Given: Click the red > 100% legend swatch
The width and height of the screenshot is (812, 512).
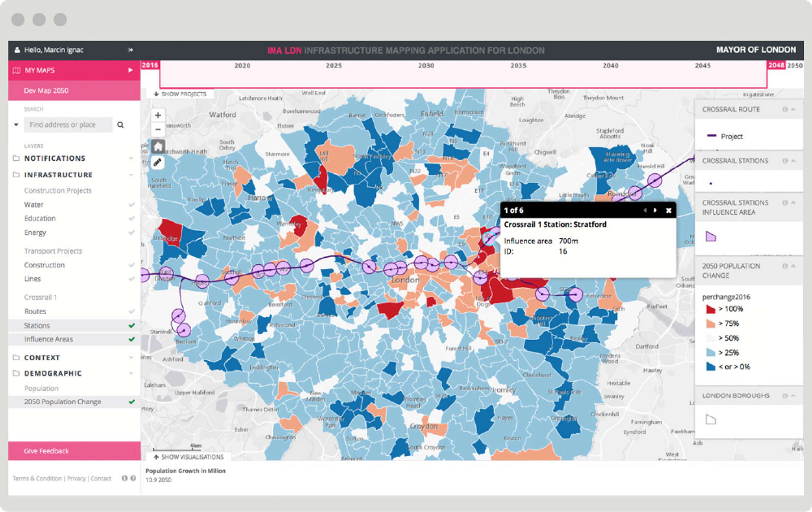Looking at the screenshot, I should click(710, 309).
